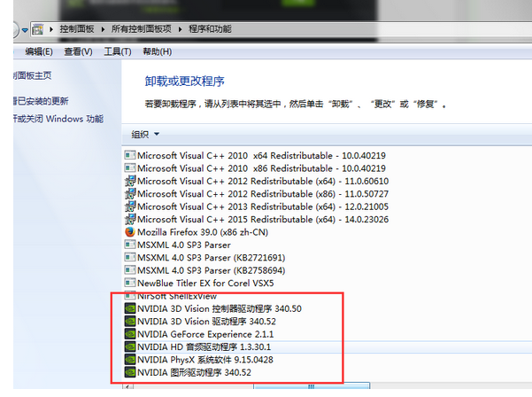Select NirSoft ShellExView entry
Viewport: 532px width, 397px height.
[x=177, y=297]
